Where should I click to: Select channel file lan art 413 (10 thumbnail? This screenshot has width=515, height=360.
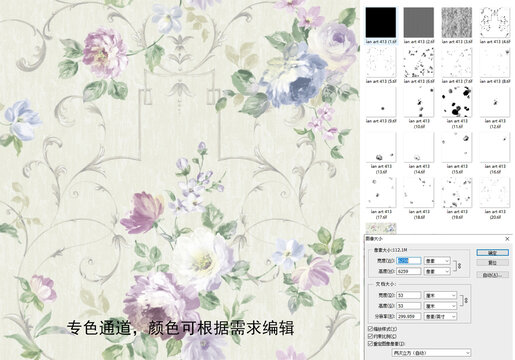(419, 102)
